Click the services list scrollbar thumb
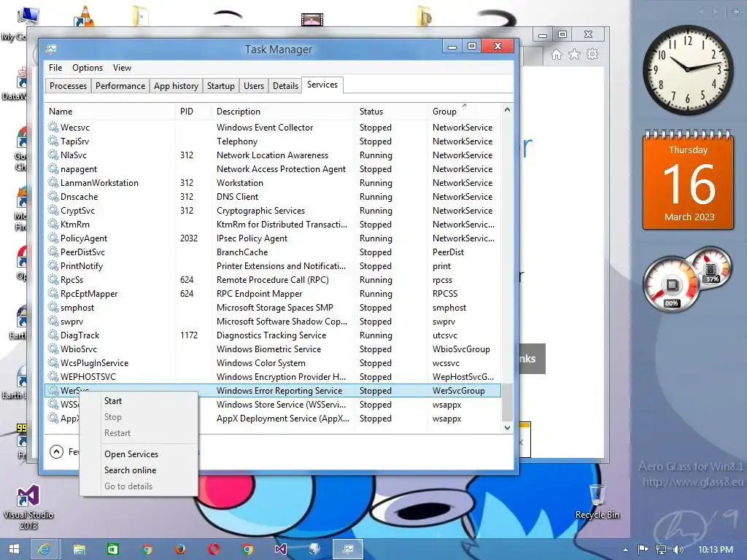Viewport: 747px width, 560px height. (x=507, y=402)
